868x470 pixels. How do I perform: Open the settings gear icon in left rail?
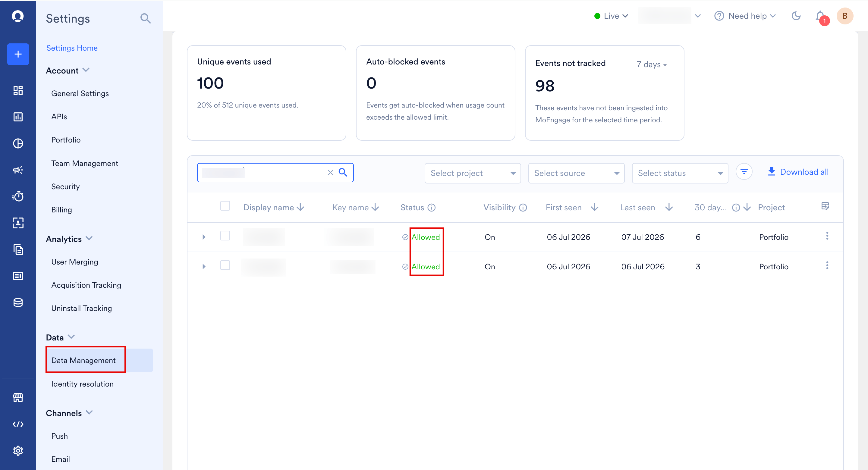coord(18,451)
